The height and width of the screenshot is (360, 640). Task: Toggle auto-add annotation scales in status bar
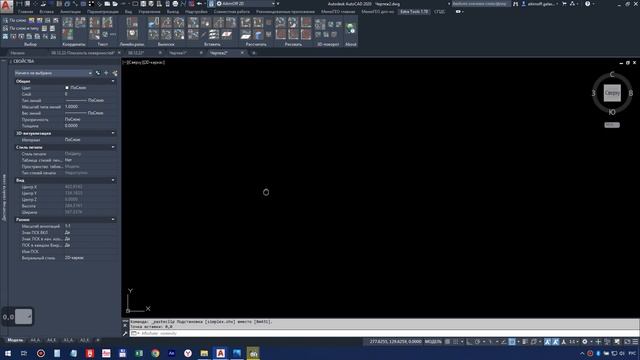coord(556,342)
